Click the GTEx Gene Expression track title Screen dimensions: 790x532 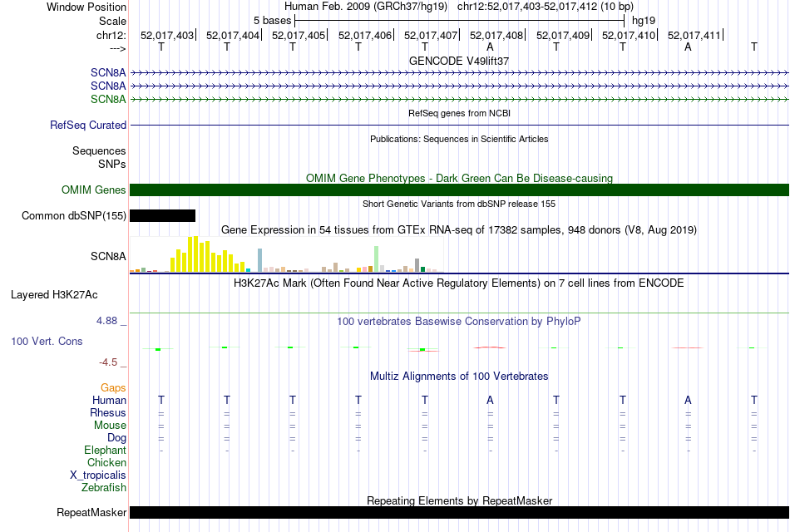pyautogui.click(x=459, y=229)
